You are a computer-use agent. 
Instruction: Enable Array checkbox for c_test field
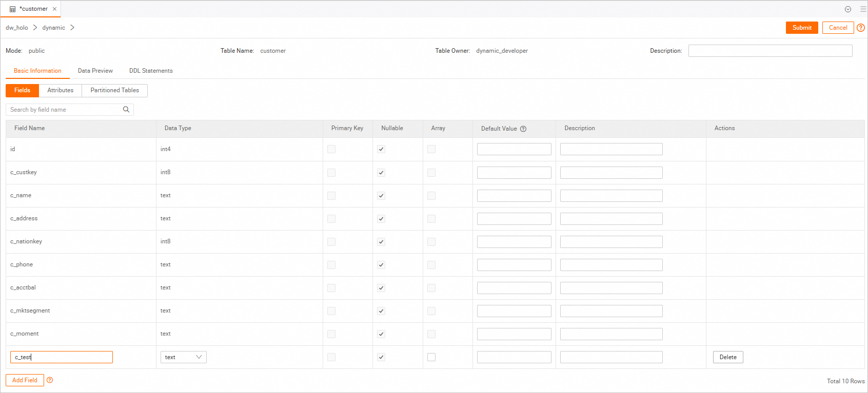431,357
